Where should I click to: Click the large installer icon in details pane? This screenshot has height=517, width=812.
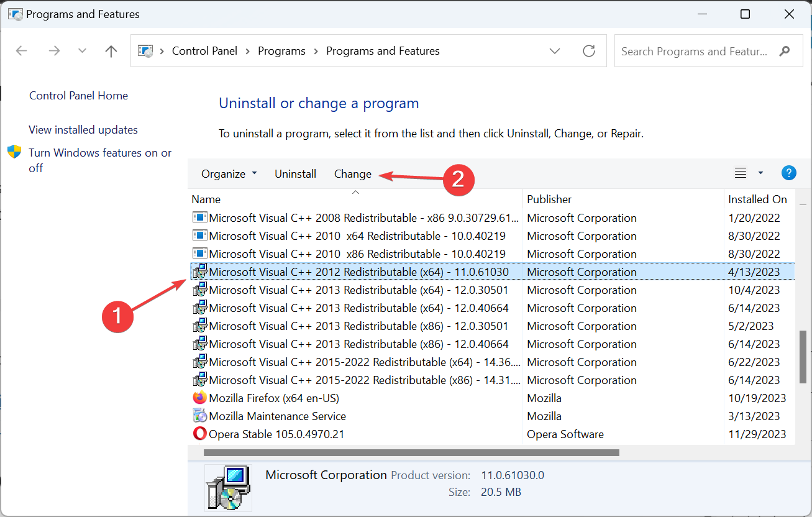[227, 487]
